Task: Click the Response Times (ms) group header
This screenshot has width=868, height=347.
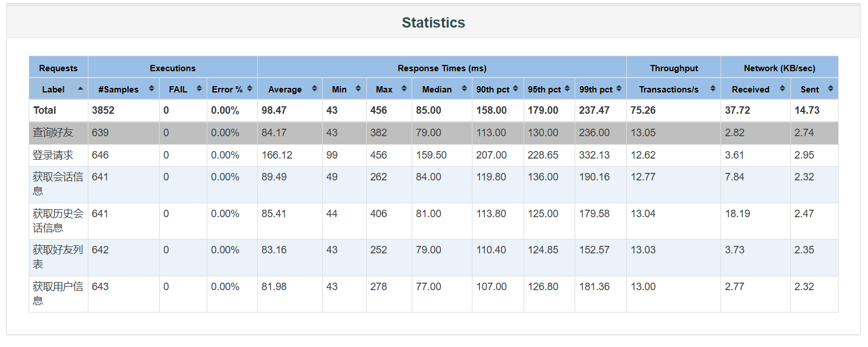Action: tap(442, 68)
